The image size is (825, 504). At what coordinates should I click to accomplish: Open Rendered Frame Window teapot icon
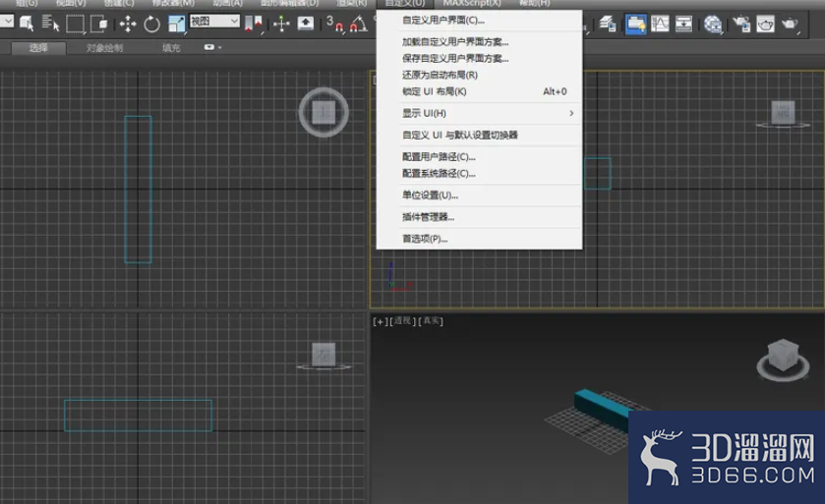[766, 24]
